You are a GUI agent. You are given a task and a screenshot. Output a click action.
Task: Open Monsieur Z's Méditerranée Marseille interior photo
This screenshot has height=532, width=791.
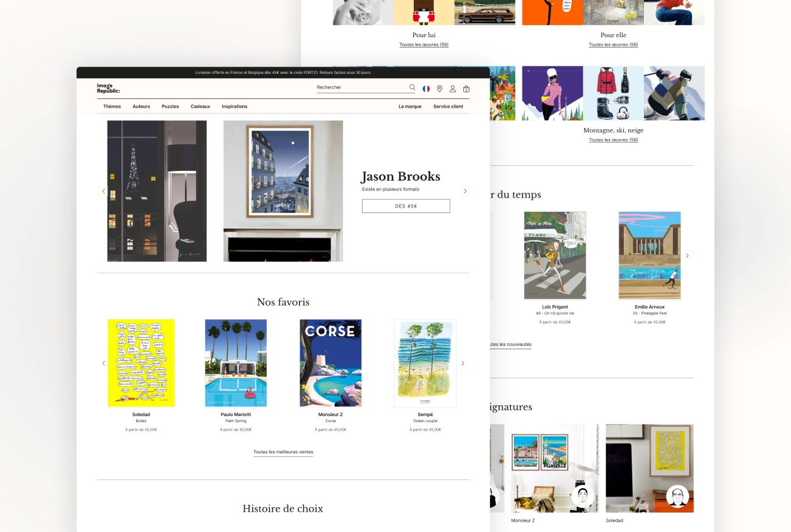[555, 468]
